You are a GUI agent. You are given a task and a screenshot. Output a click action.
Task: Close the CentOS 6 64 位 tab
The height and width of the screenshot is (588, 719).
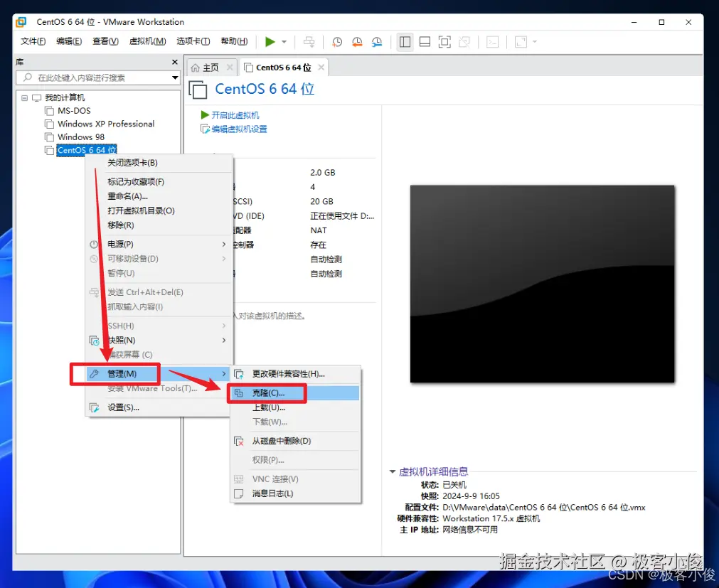click(x=321, y=68)
